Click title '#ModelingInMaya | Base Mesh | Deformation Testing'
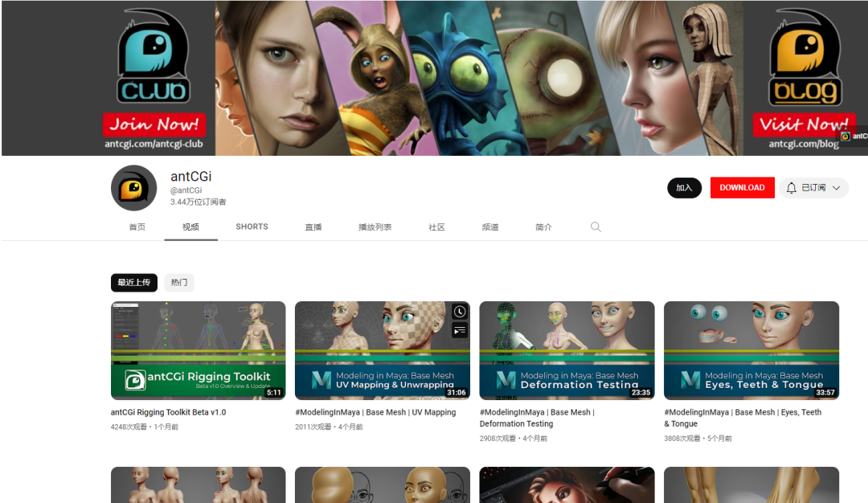Viewport: 868px width, 503px height. (x=537, y=418)
